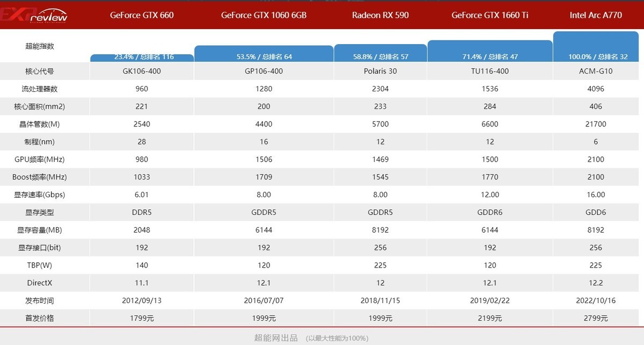Screen dimensions: 644x345
Task: Click the DDR5 memory type cell
Action: tap(142, 212)
